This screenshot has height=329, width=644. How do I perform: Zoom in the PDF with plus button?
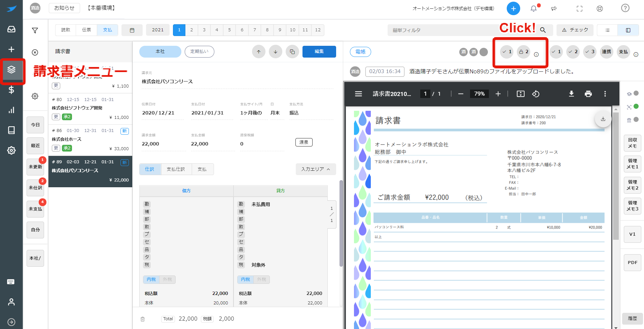point(498,94)
